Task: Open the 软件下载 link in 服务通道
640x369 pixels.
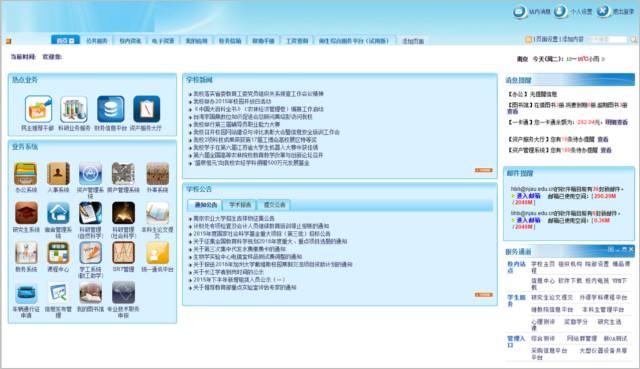Action: coord(569,281)
